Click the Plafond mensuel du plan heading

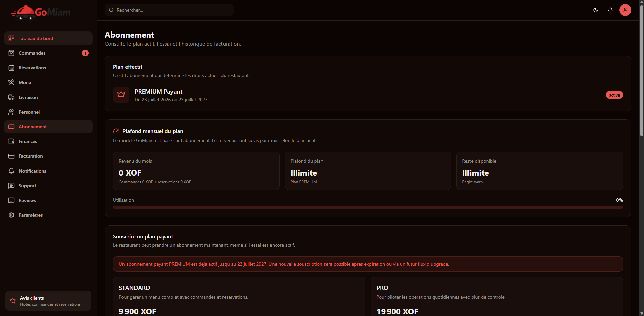click(153, 131)
